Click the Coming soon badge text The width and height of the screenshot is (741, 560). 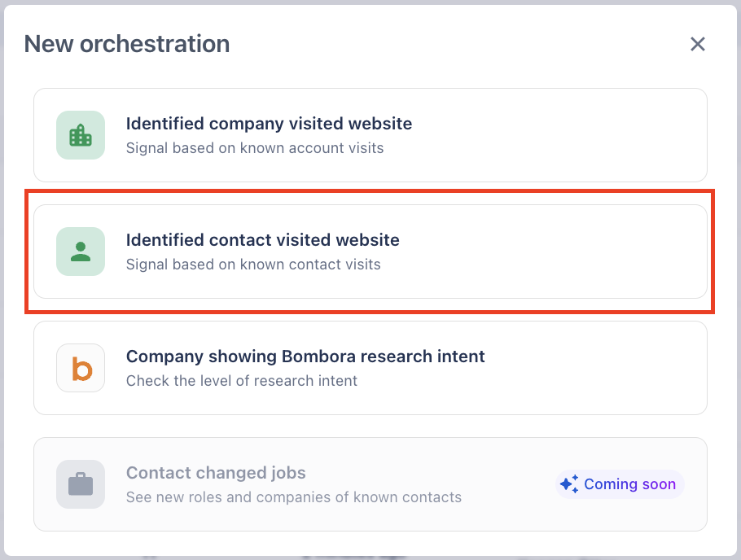tap(629, 484)
